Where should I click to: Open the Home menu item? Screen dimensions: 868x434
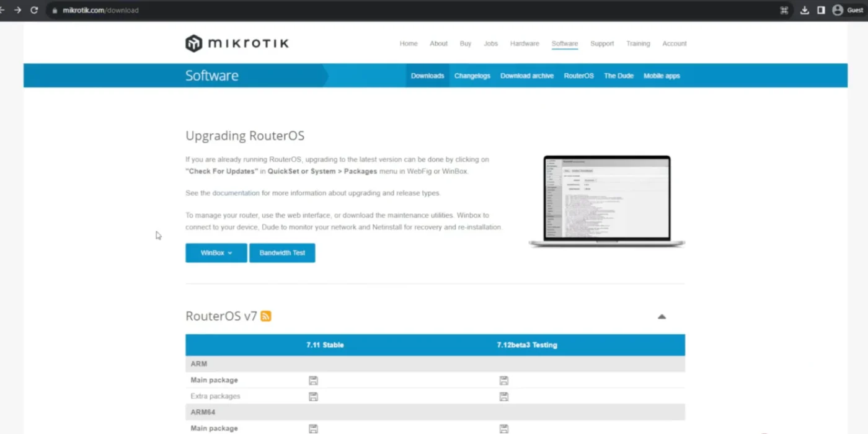pyautogui.click(x=409, y=43)
